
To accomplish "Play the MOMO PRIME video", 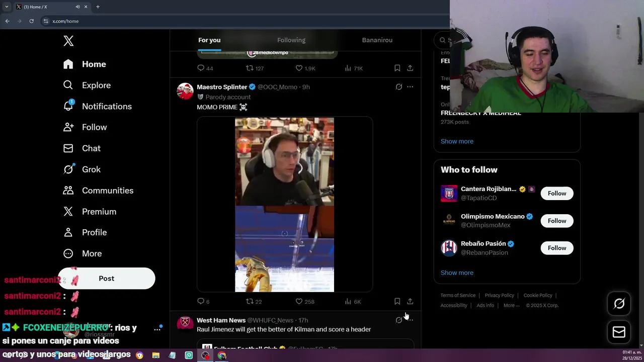I will (x=284, y=205).
